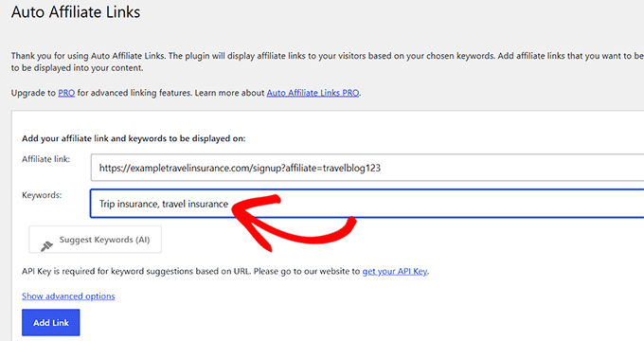The image size is (644, 341).
Task: Click the 'Keywords:' label
Action: pyautogui.click(x=42, y=195)
